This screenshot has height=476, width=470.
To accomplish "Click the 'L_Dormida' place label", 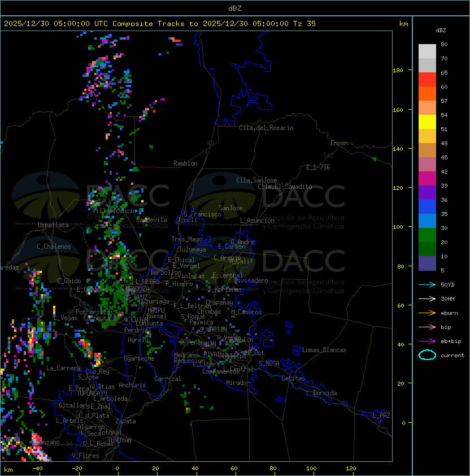I will pos(321,393).
